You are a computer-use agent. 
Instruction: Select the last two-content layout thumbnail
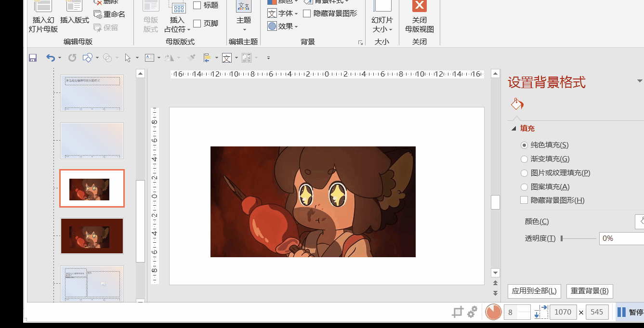click(x=92, y=283)
